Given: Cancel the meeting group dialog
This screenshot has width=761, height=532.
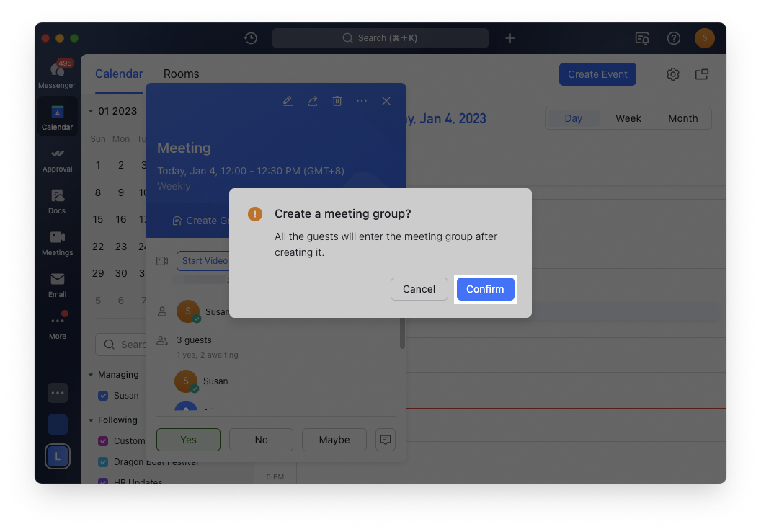Looking at the screenshot, I should tap(419, 289).
